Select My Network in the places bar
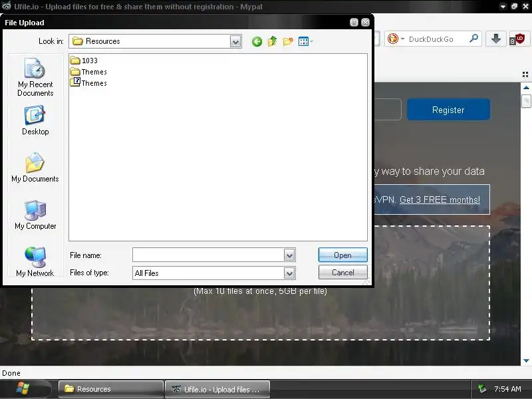Screen dimensions: 532x399 [35, 262]
